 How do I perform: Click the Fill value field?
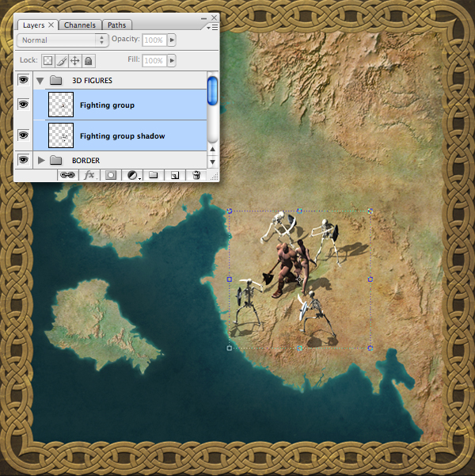pos(154,60)
